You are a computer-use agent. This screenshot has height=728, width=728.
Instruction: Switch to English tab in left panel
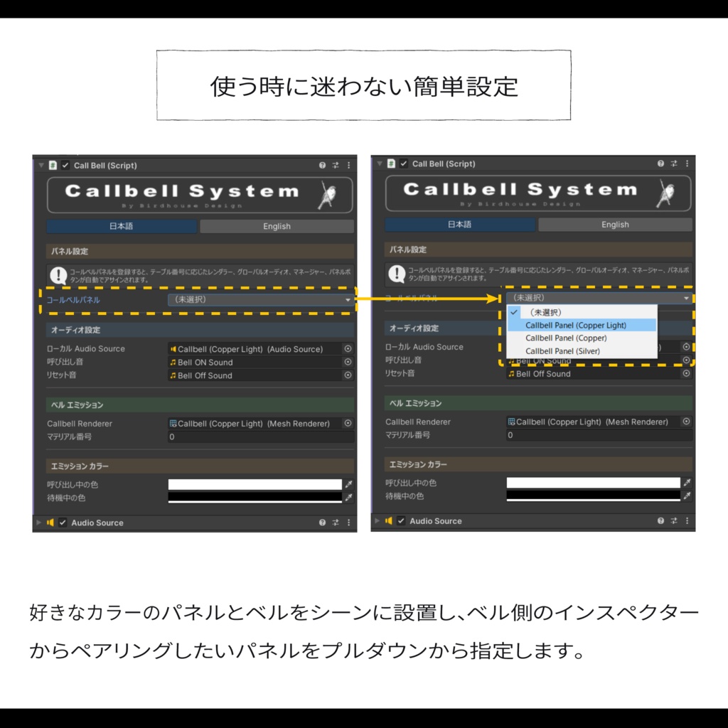coord(277,226)
